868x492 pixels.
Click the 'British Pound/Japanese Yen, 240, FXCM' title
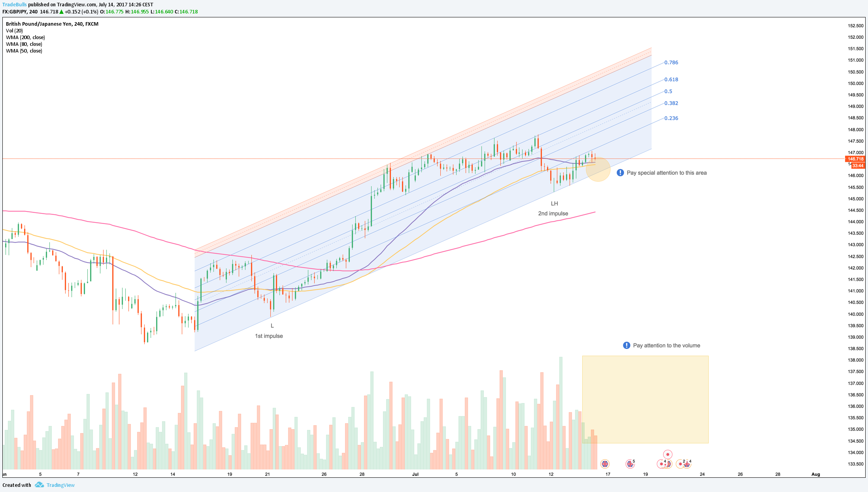(52, 24)
